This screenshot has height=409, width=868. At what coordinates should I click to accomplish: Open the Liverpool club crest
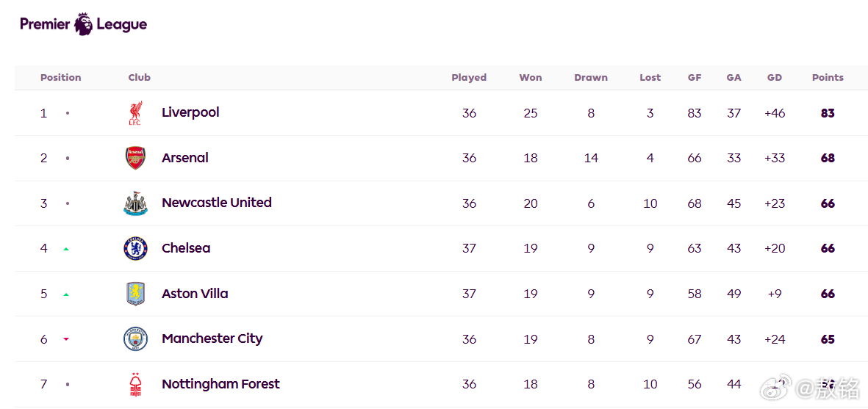tap(135, 113)
